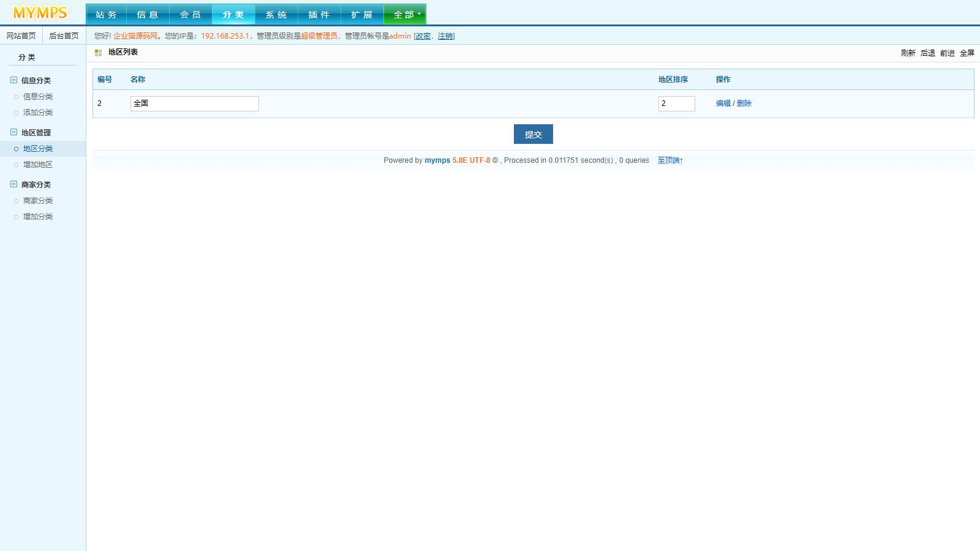Viewport: 980px width, 551px height.
Task: Click the grid icon beside 地区列表
Action: click(98, 53)
